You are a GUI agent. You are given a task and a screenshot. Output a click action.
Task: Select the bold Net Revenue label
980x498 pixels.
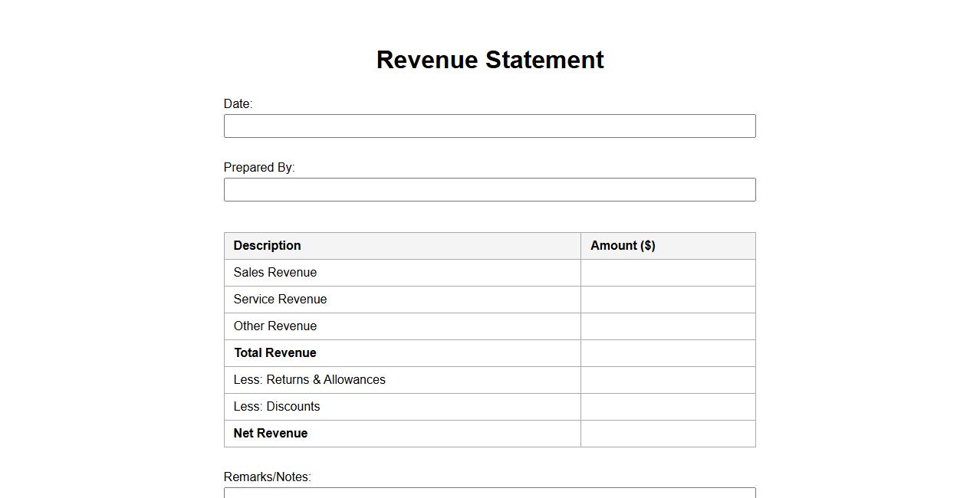click(270, 434)
